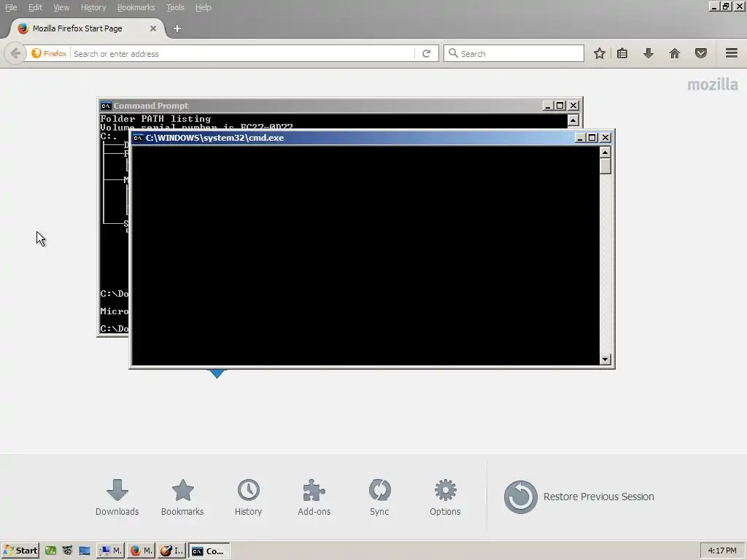Select the Mozilla Firefox Start Page tab
The height and width of the screenshot is (560, 747).
[x=86, y=28]
